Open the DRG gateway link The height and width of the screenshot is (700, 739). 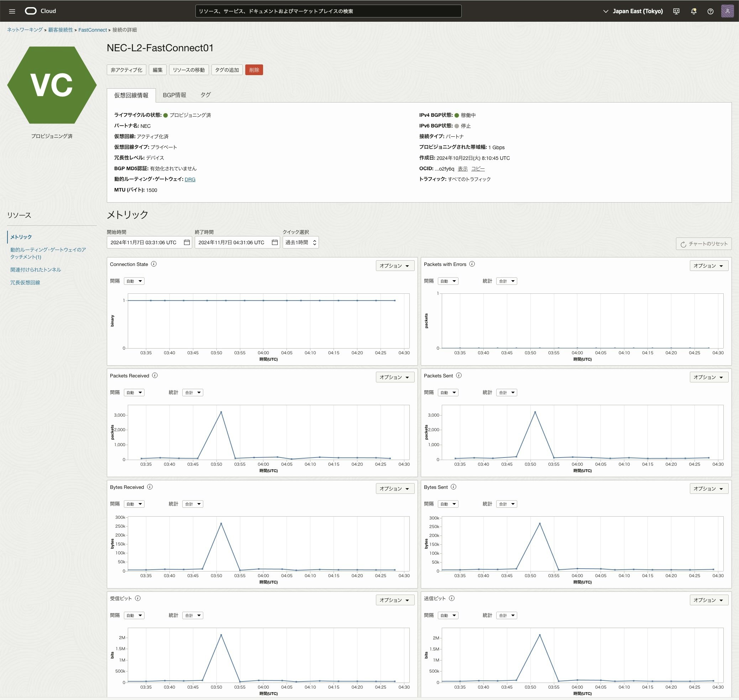pyautogui.click(x=190, y=179)
